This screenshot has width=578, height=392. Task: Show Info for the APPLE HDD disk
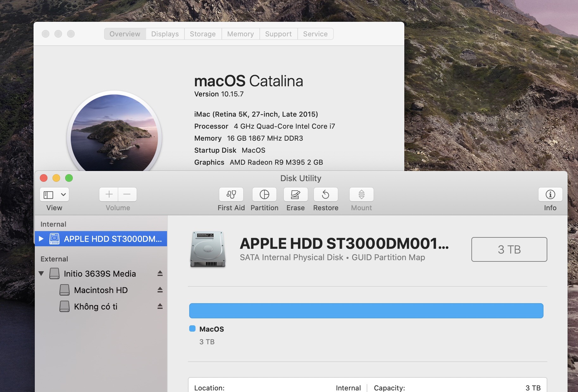click(x=550, y=194)
